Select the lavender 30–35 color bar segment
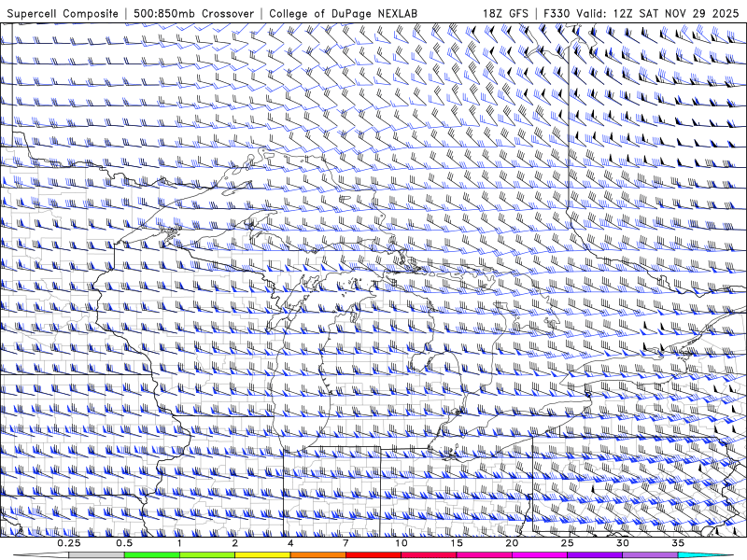The image size is (747, 560). [650, 555]
